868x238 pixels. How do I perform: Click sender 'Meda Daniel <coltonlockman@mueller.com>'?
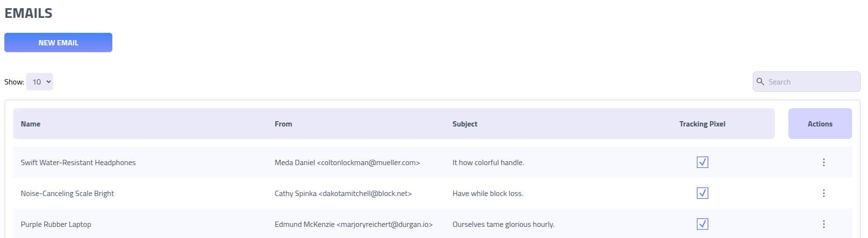tap(347, 163)
